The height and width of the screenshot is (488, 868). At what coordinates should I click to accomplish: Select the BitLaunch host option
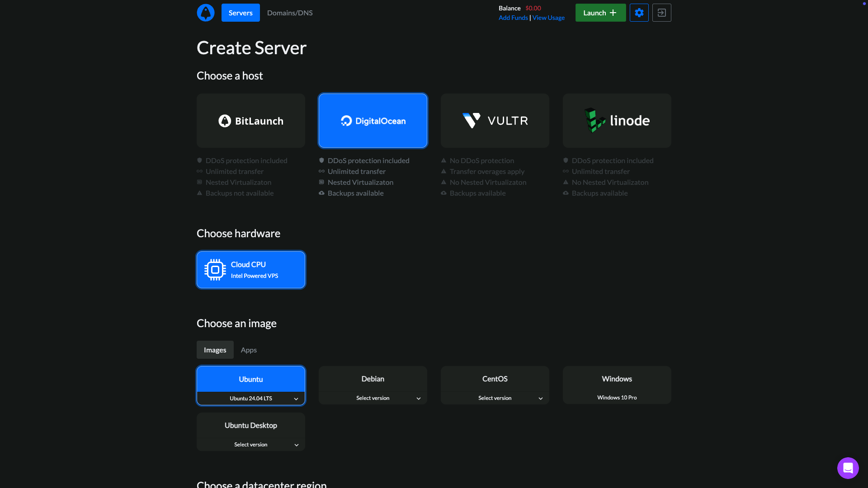tap(250, 120)
